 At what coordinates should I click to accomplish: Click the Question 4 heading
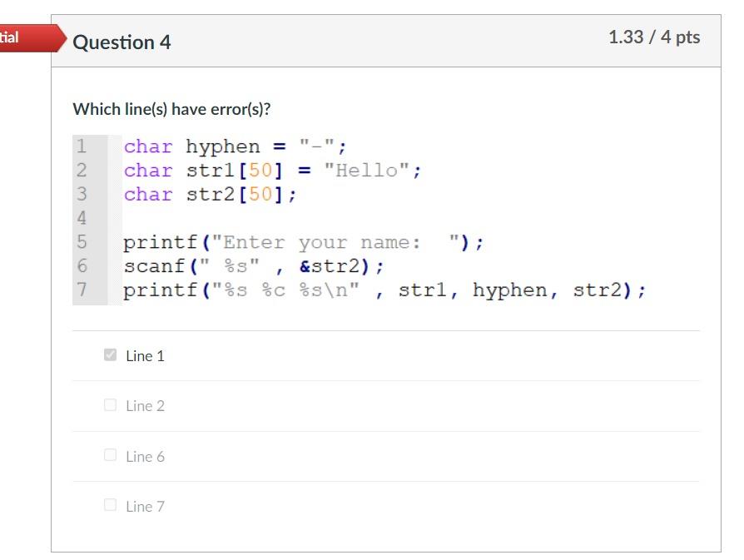122,42
